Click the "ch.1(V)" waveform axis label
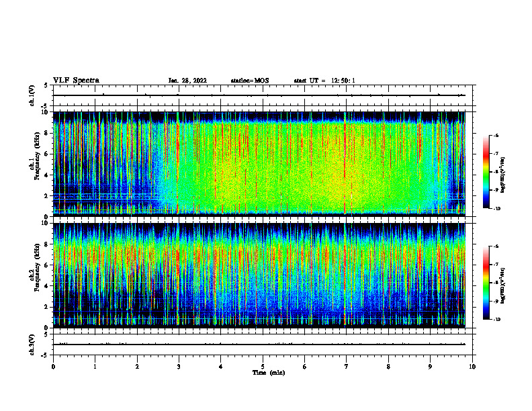 tap(32, 95)
